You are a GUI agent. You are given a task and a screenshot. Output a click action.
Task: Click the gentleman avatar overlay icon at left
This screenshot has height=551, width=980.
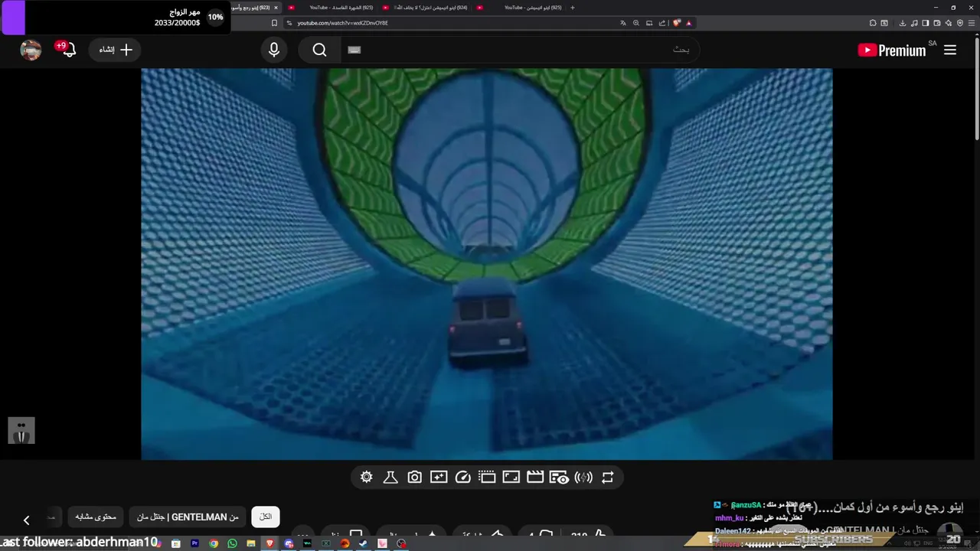[21, 431]
